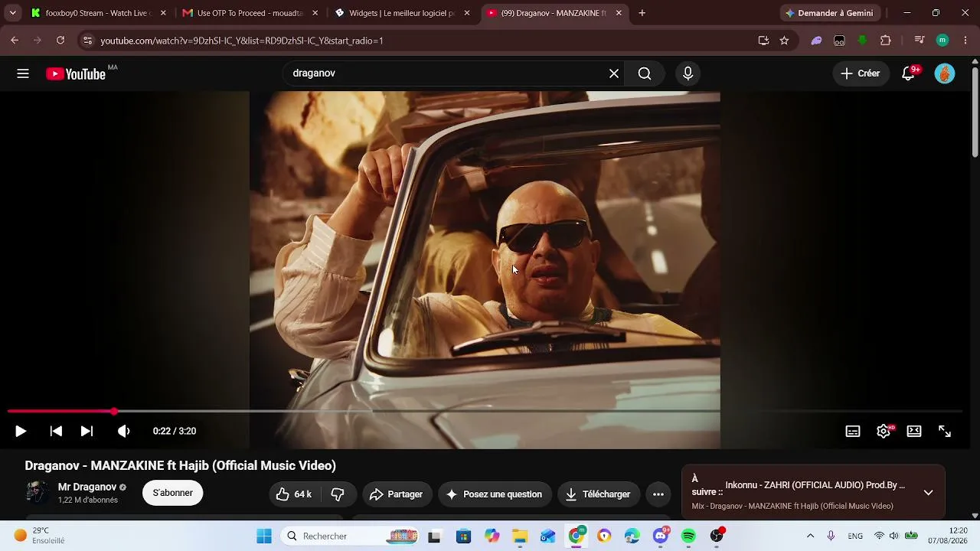
Task: Bookmark this page with the star
Action: click(784, 41)
